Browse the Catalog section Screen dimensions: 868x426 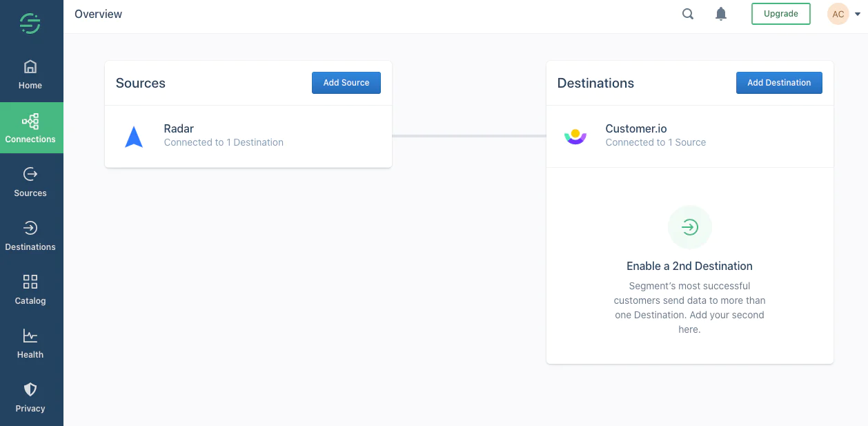tap(30, 289)
